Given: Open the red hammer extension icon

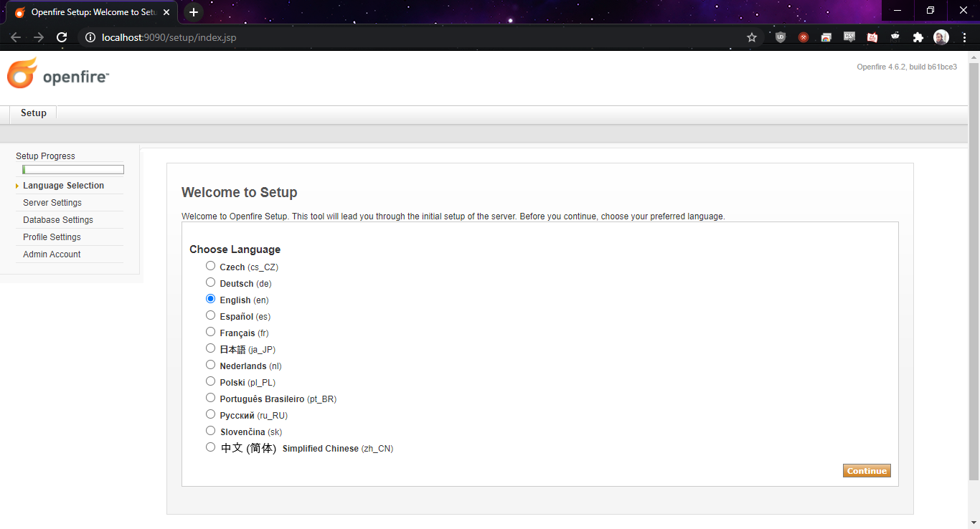Looking at the screenshot, I should (804, 37).
